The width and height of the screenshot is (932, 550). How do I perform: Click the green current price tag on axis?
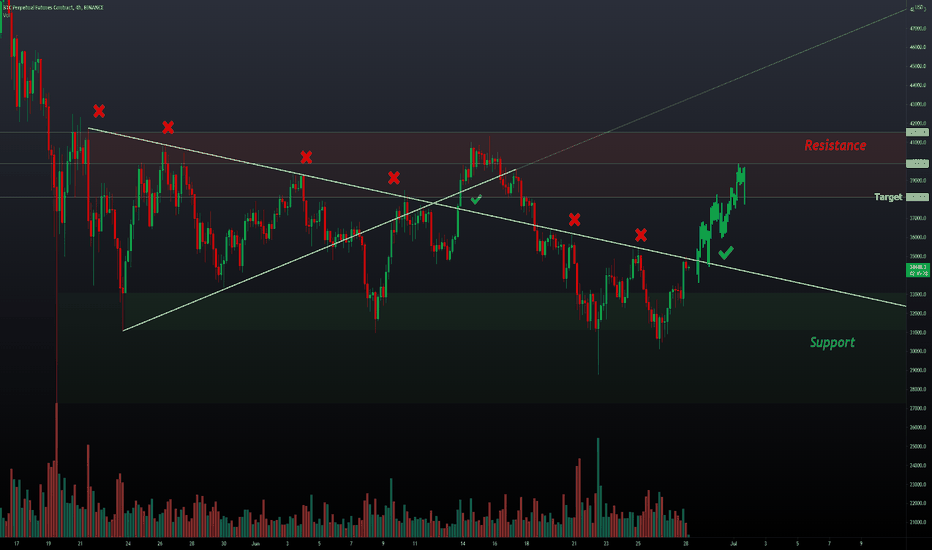(918, 271)
